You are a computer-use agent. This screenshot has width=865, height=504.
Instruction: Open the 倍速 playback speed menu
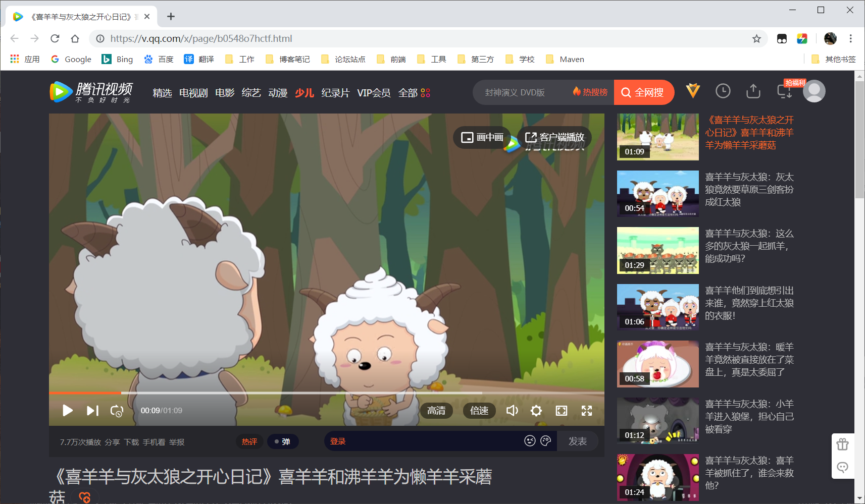479,411
